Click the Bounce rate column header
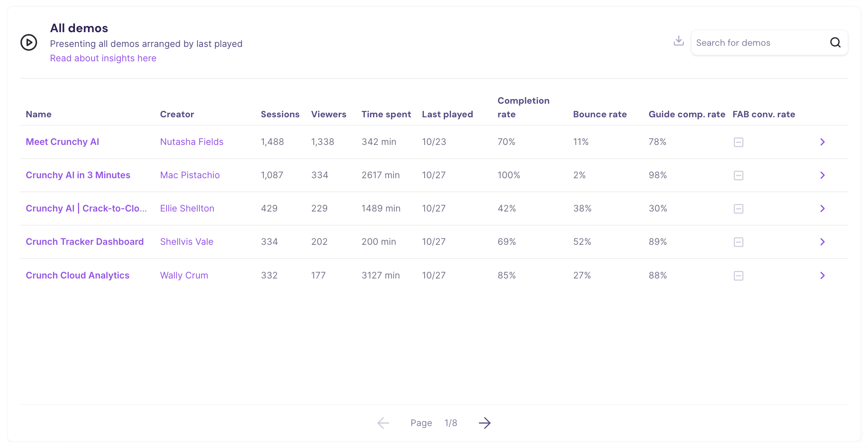The image size is (868, 448). [x=599, y=114]
